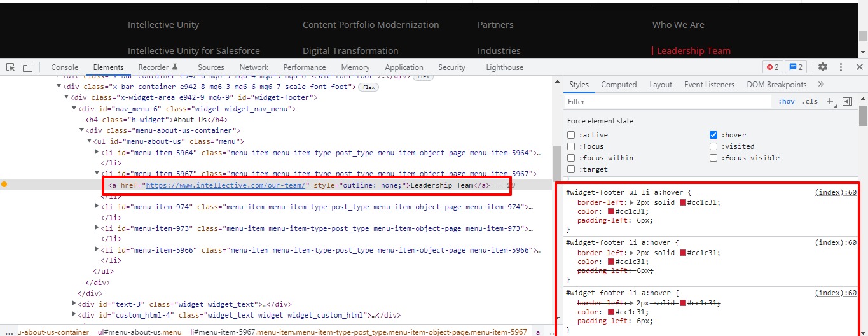Screen dimensions: 868x336
Task: Open border-left color swatch in ul li a:hover
Action: tap(683, 202)
